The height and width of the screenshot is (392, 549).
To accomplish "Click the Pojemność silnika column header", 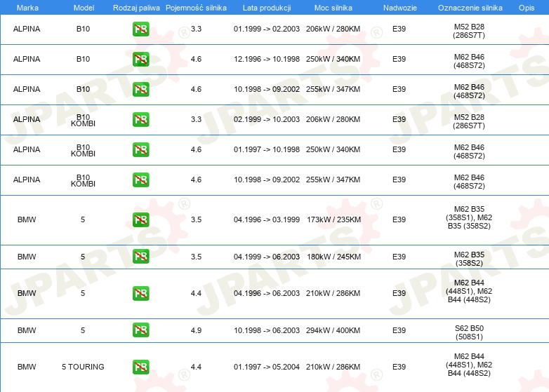I will (x=196, y=8).
